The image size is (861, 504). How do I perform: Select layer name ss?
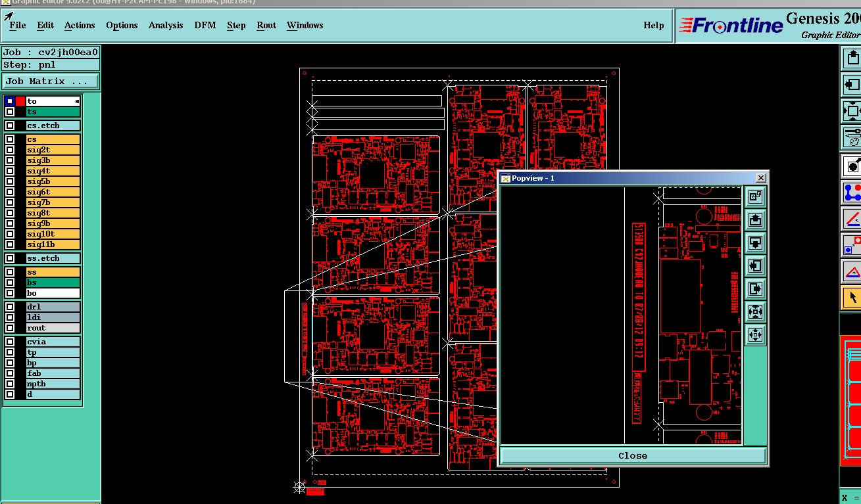coord(53,272)
